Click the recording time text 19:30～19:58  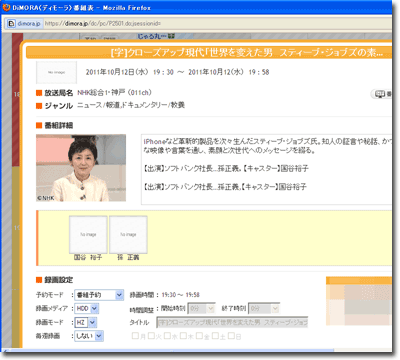tap(180, 295)
